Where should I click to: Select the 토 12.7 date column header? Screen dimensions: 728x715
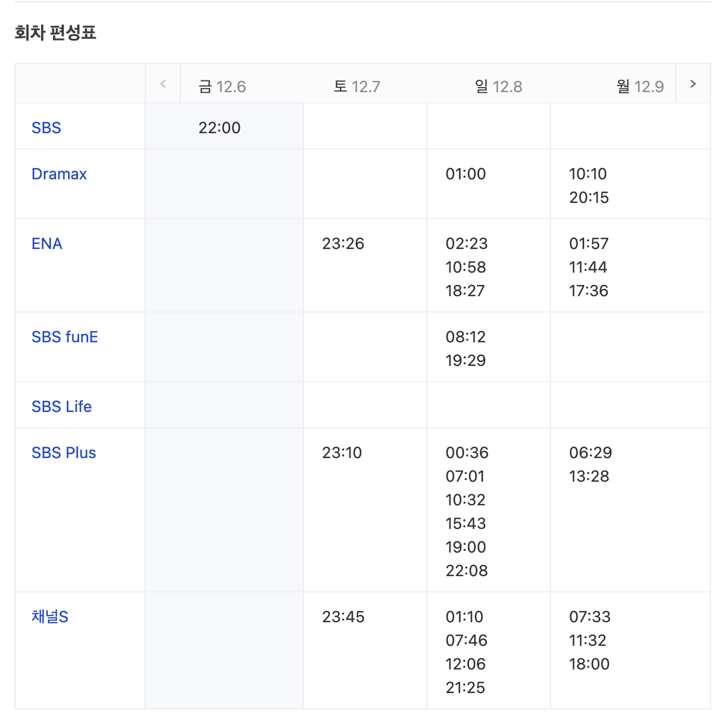coord(357,86)
